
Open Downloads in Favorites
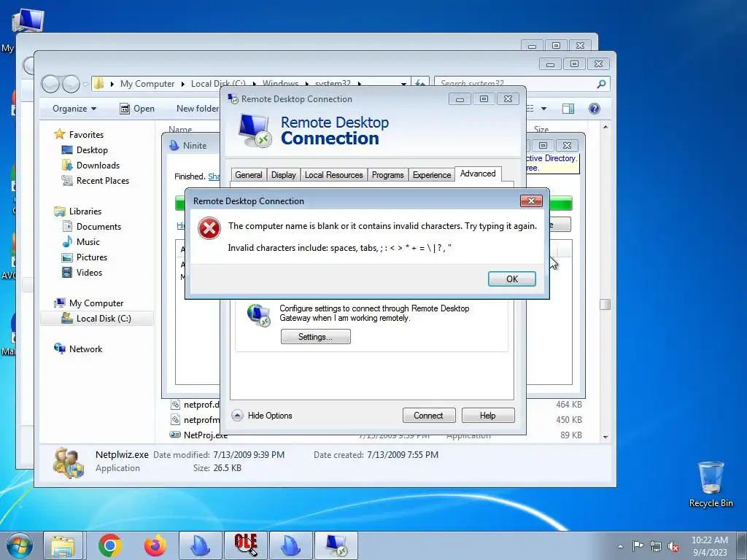[98, 166]
